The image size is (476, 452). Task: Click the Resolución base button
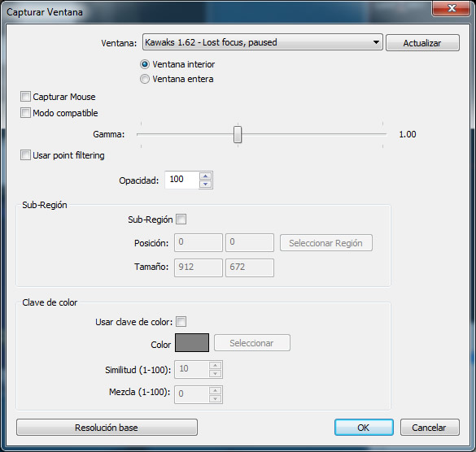coord(107,428)
